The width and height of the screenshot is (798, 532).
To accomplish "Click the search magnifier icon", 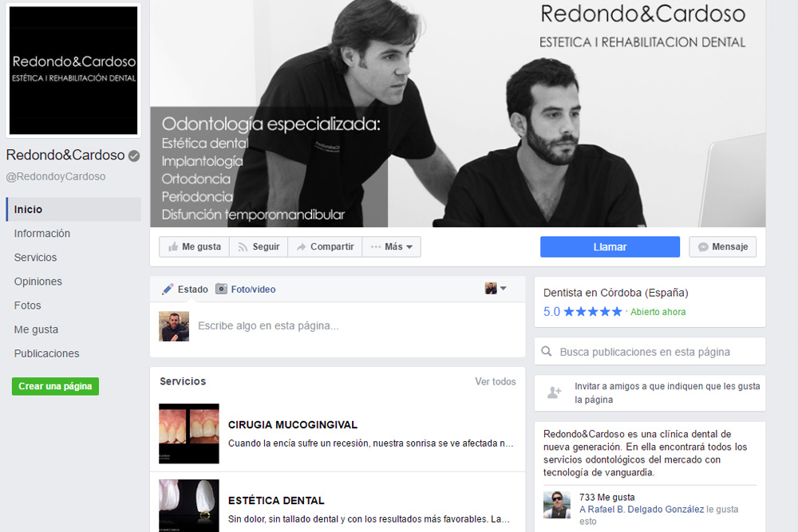I will point(546,352).
